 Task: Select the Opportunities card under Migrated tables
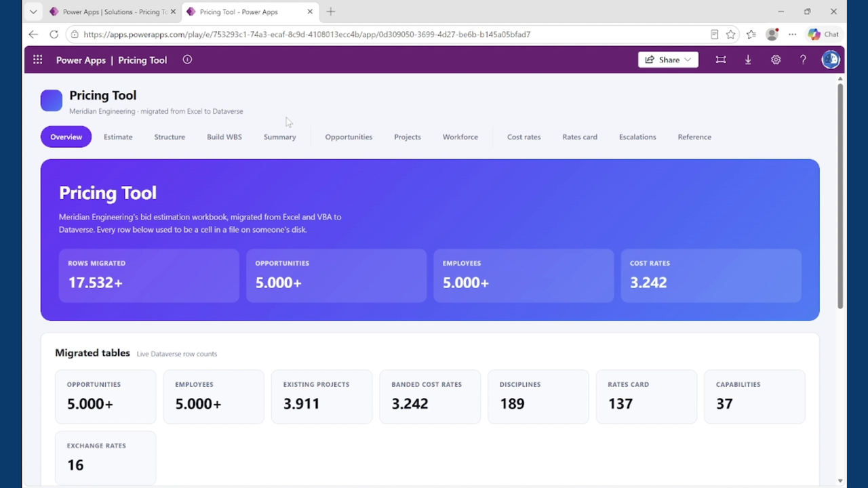click(105, 396)
